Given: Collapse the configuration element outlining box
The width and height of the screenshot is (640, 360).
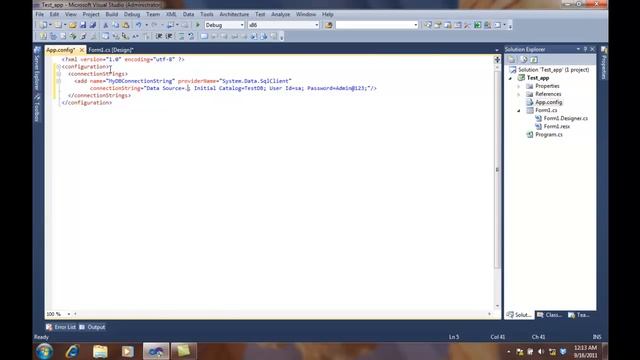Looking at the screenshot, I should coord(59,67).
